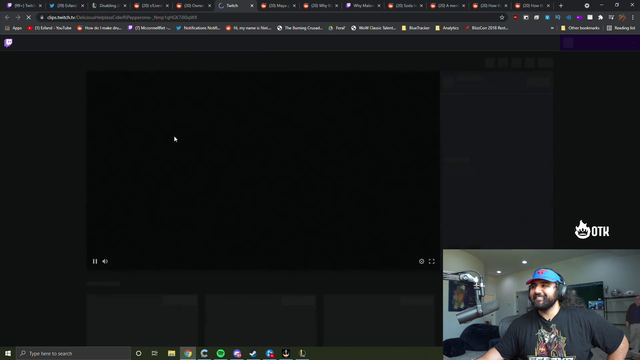Stop loading the page with the X button

[x=29, y=18]
